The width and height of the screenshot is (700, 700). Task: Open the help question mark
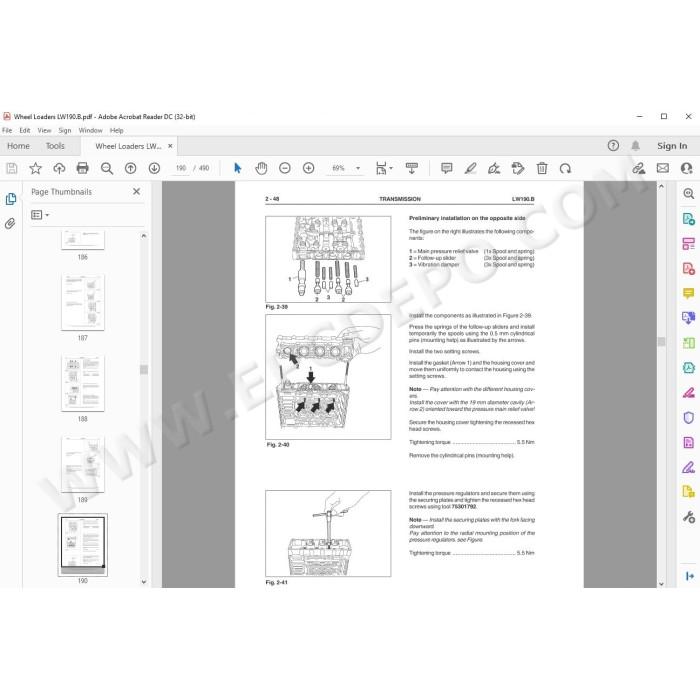(613, 146)
